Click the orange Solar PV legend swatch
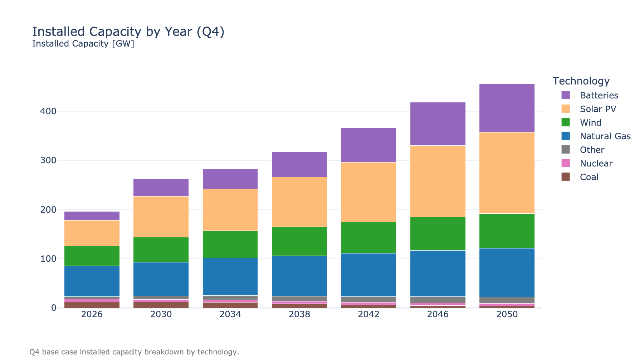Screen dimensions: 644x358 565,109
